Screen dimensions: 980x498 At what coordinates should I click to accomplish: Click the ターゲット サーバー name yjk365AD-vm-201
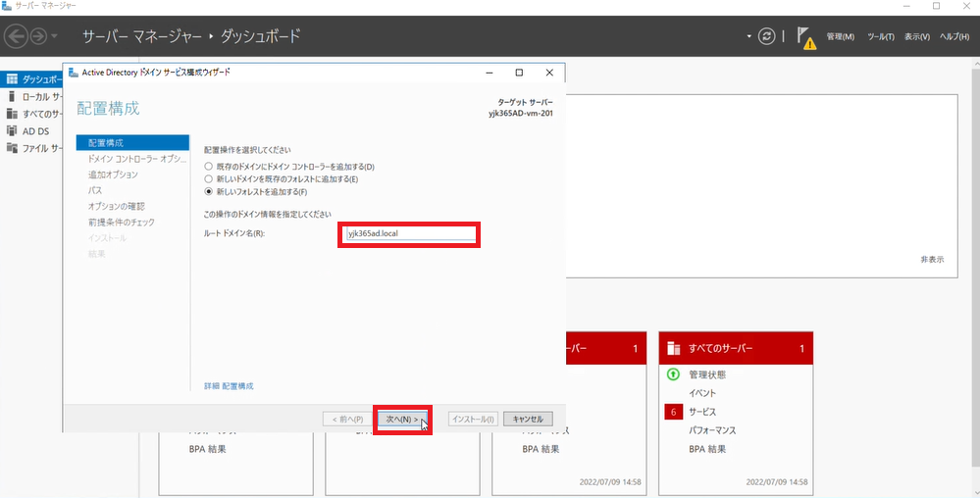(x=521, y=114)
